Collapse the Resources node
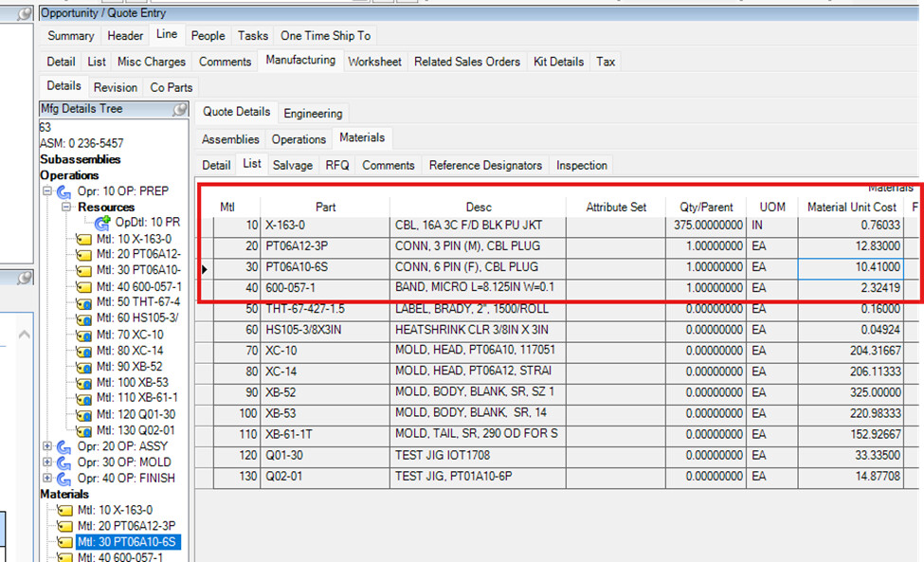924x562 pixels. pyautogui.click(x=66, y=207)
